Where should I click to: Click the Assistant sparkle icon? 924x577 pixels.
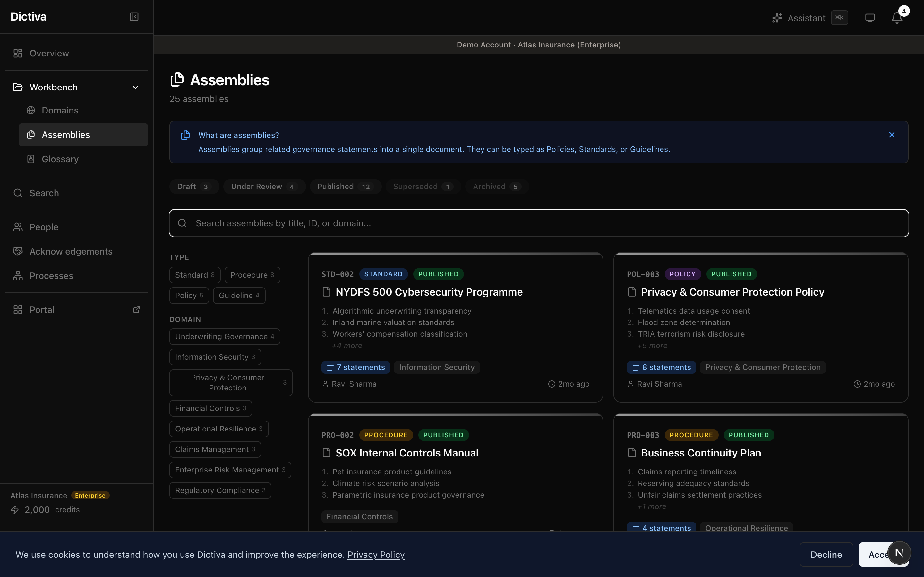tap(777, 18)
